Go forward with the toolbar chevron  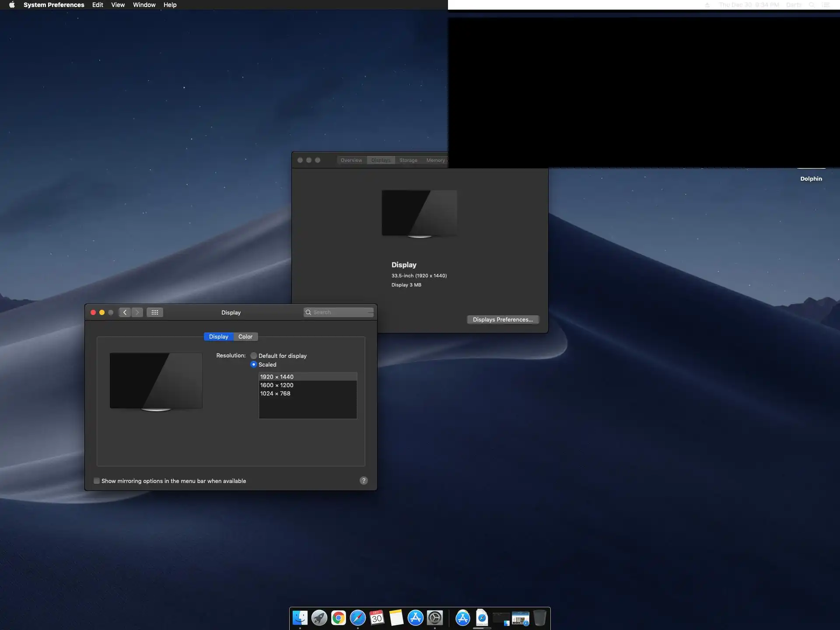pyautogui.click(x=137, y=312)
